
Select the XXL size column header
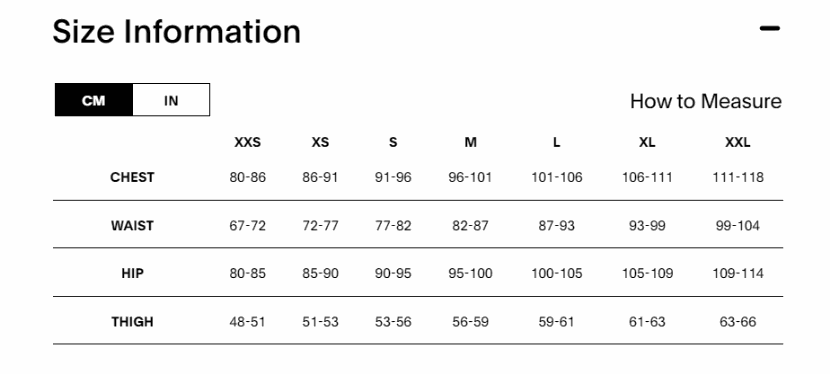(x=738, y=142)
